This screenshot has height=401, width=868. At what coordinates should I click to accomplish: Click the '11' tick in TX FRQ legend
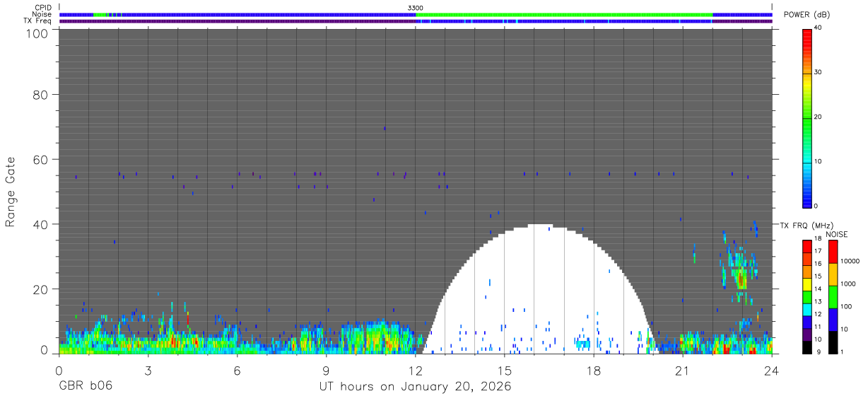coord(818,327)
